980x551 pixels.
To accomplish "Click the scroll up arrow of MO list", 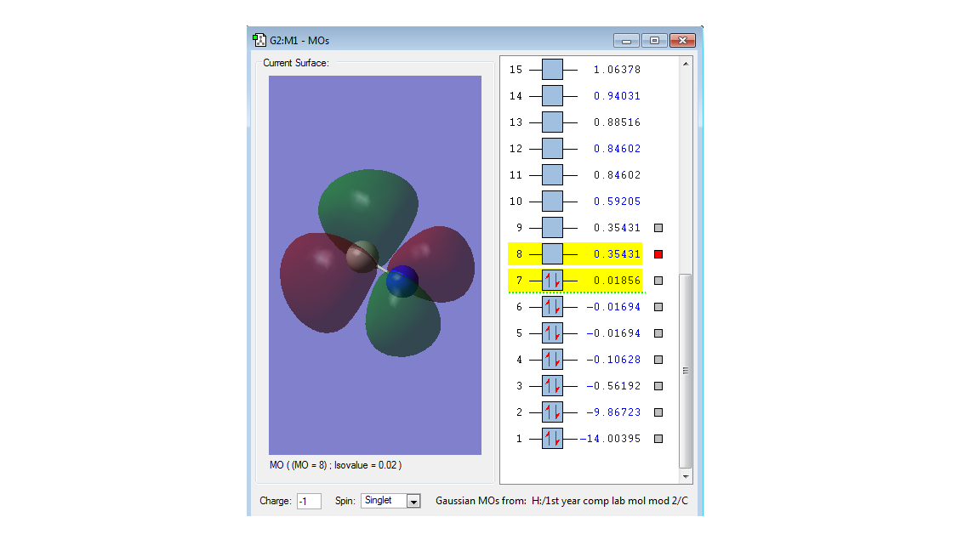I will point(686,64).
